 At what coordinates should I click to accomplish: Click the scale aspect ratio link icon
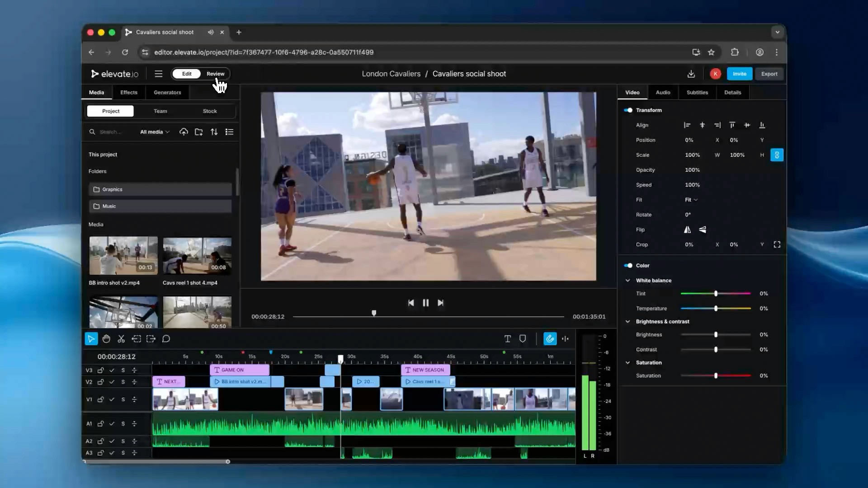[x=777, y=155]
